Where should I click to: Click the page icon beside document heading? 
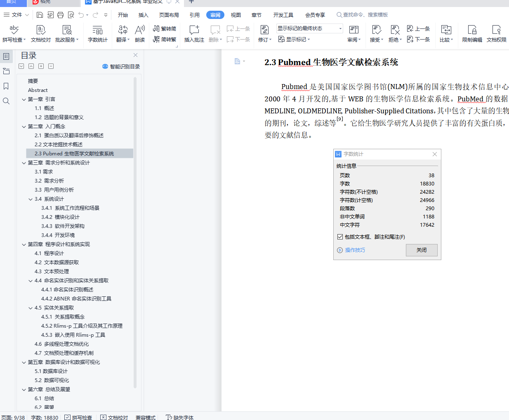[237, 61]
